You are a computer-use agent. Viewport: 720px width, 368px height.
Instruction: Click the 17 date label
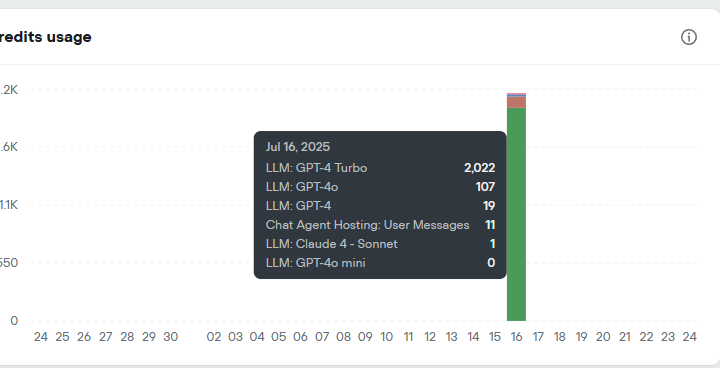[x=538, y=337]
